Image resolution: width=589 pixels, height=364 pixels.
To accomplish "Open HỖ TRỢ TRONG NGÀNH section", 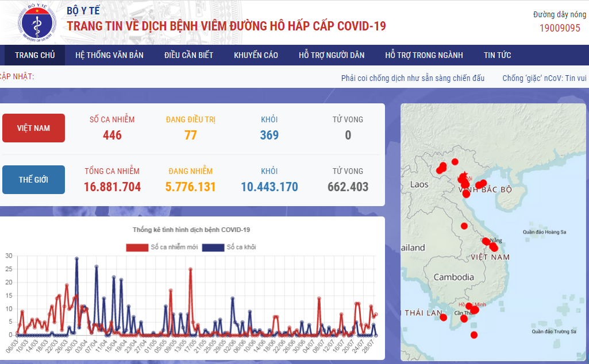I will tap(424, 55).
